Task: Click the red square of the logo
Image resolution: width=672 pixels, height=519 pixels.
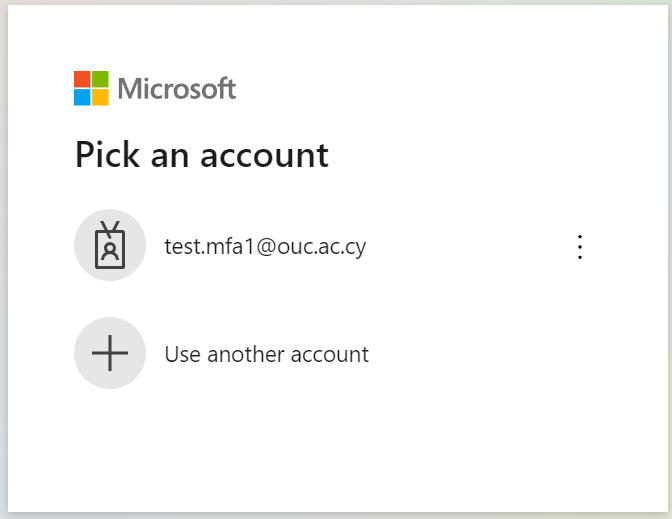Action: pos(82,79)
